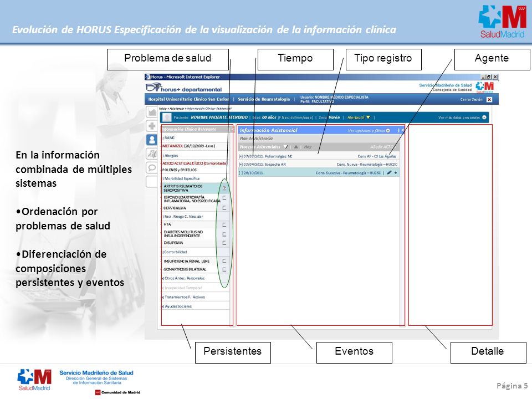
Task: Select POLENES y EPITELIOS entry
Action: click(180, 170)
